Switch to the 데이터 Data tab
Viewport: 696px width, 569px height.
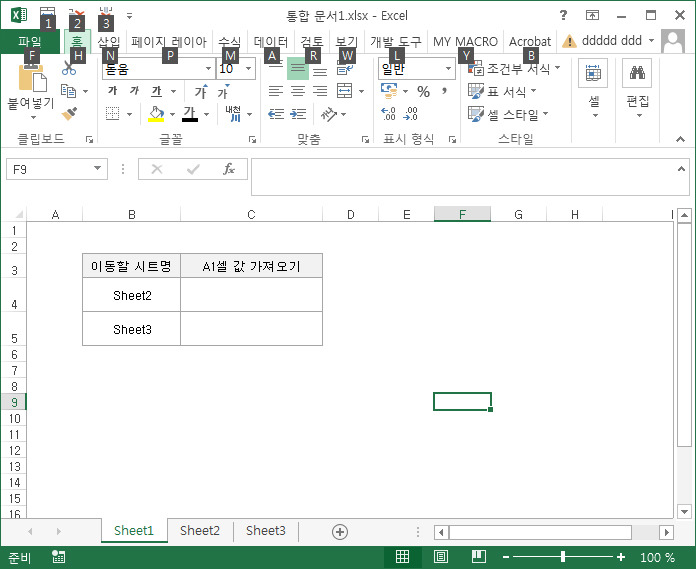pos(271,42)
